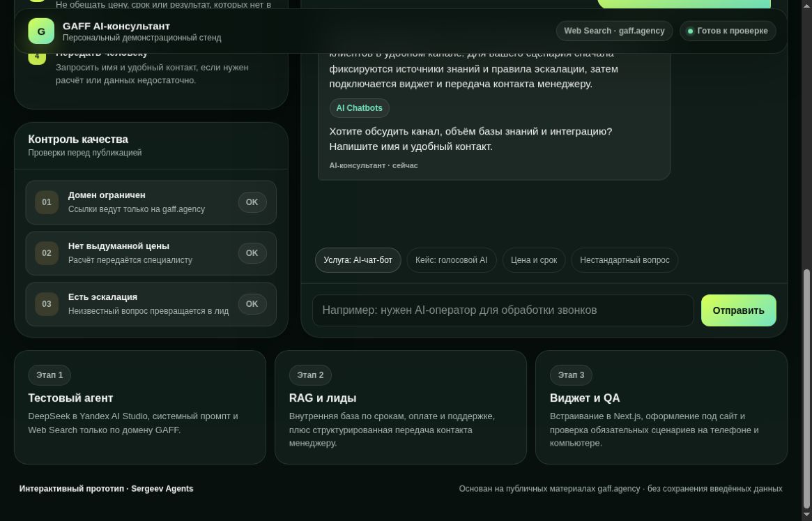Click the OK badge for Нет выдуманной цены

coord(252,253)
